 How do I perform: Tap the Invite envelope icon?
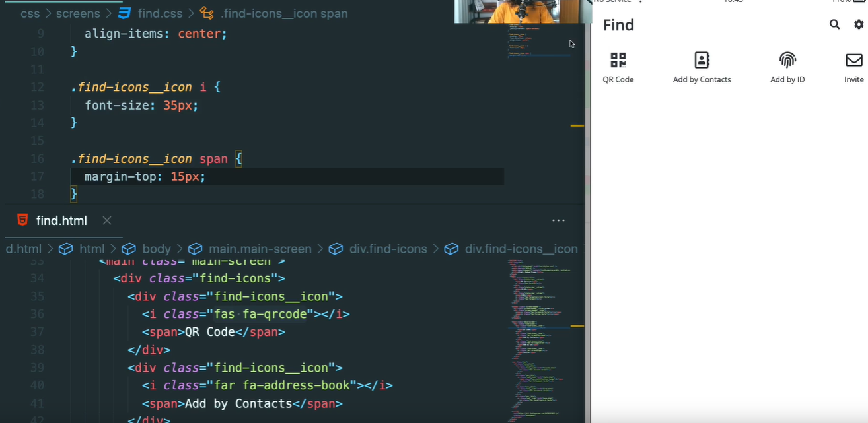point(854,60)
